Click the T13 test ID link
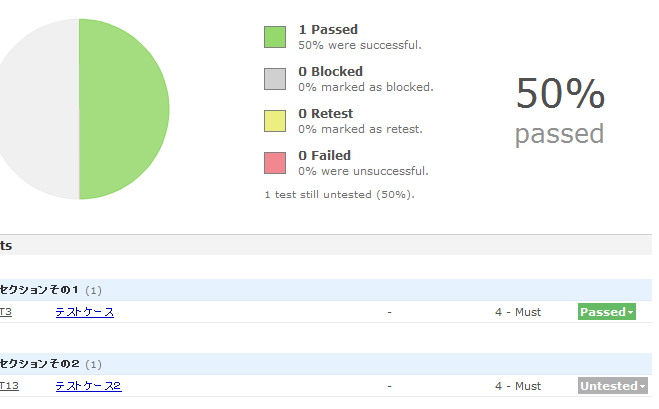The height and width of the screenshot is (409, 659). [9, 386]
